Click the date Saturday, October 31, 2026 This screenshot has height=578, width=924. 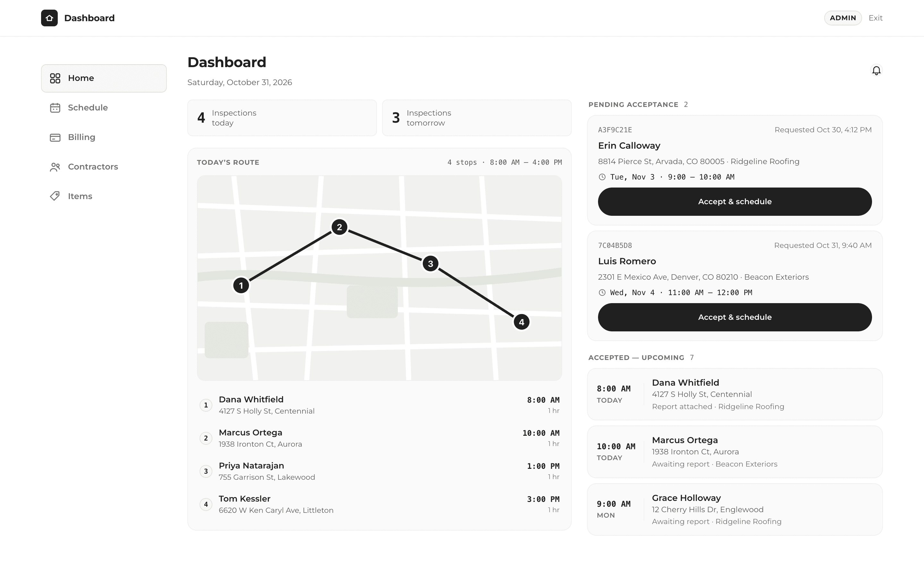(x=240, y=83)
